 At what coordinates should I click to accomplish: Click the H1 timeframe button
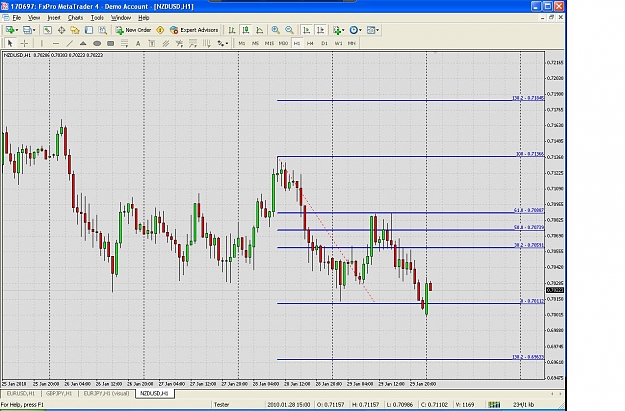297,43
